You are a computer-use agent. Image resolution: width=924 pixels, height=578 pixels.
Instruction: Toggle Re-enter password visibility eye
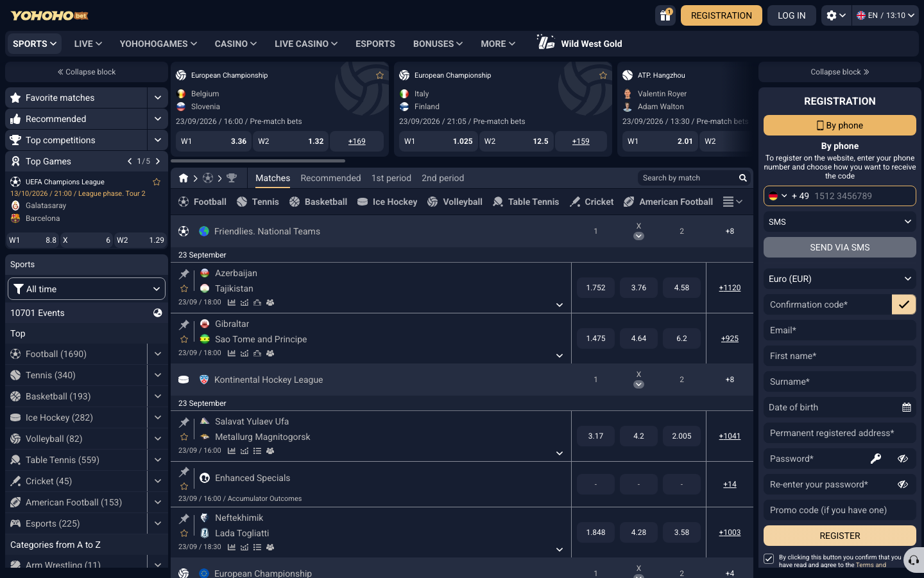[903, 484]
